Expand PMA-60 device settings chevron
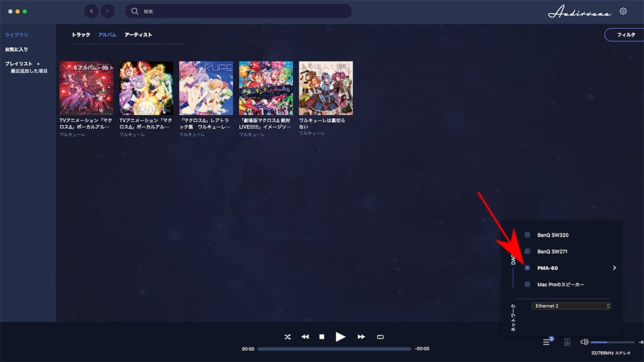The image size is (644, 362). 614,268
